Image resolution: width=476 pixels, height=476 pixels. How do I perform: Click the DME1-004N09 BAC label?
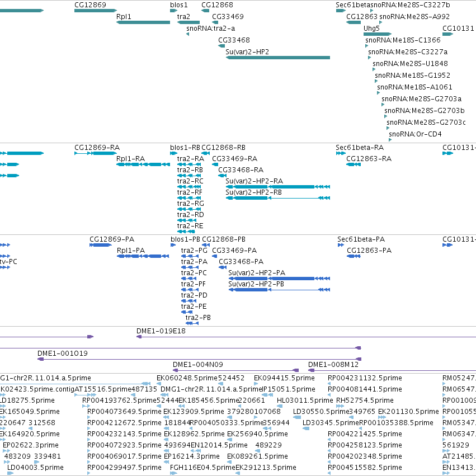pyautogui.click(x=198, y=365)
